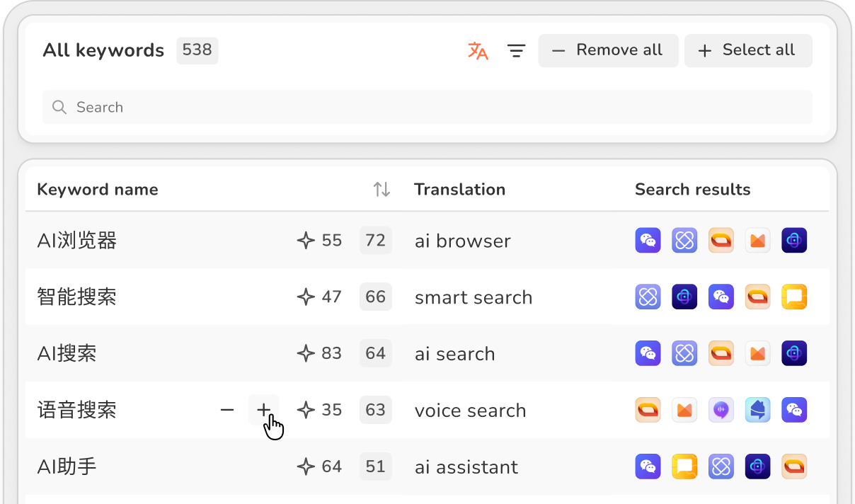The width and height of the screenshot is (855, 504).
Task: Click the purple chat app icon in AI浏览器 results
Action: point(648,240)
